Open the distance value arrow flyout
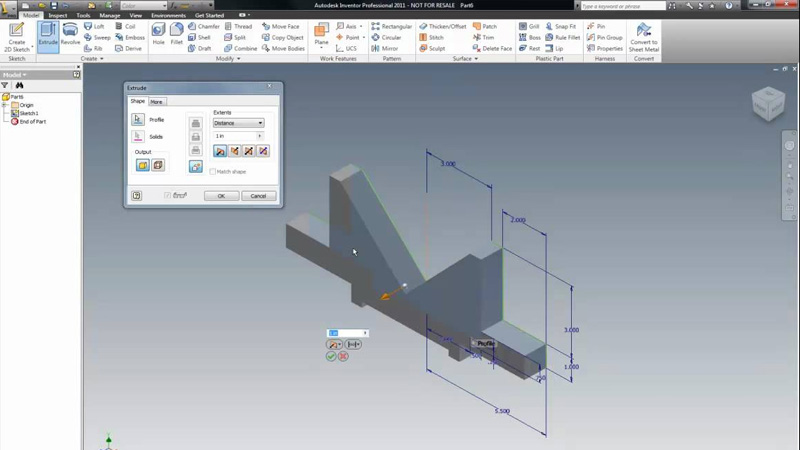This screenshot has height=450, width=800. pos(260,136)
